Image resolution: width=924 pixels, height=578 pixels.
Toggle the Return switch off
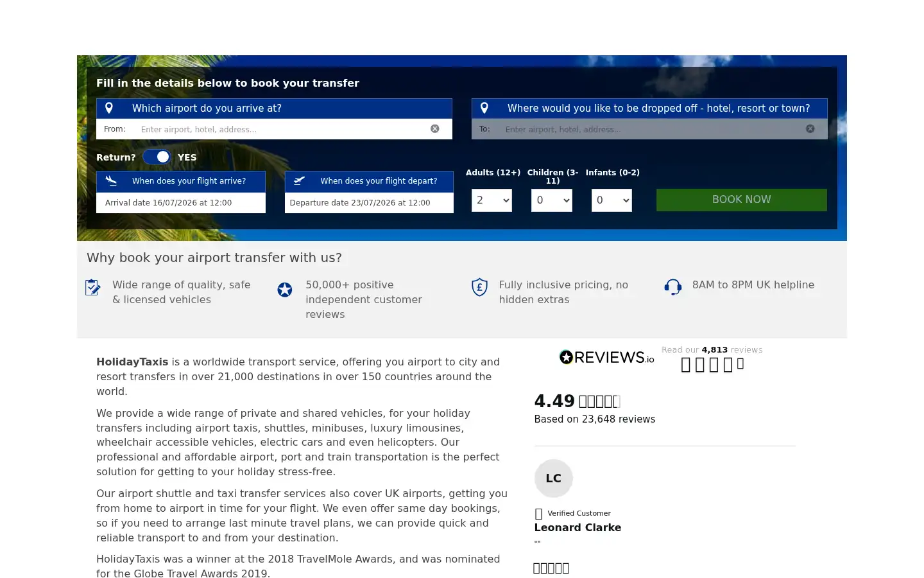coord(157,157)
